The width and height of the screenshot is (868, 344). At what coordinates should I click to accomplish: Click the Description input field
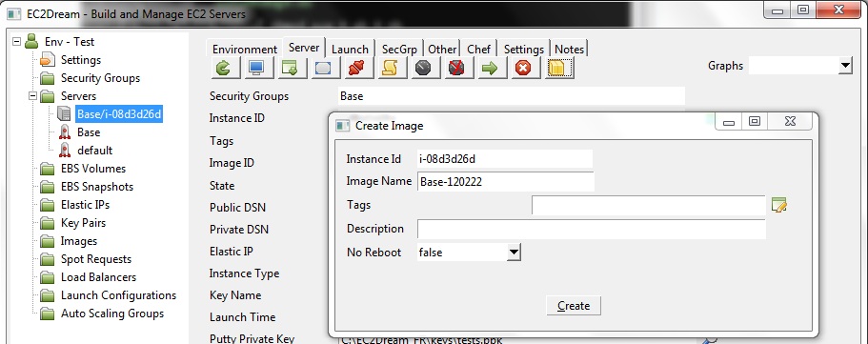point(592,229)
